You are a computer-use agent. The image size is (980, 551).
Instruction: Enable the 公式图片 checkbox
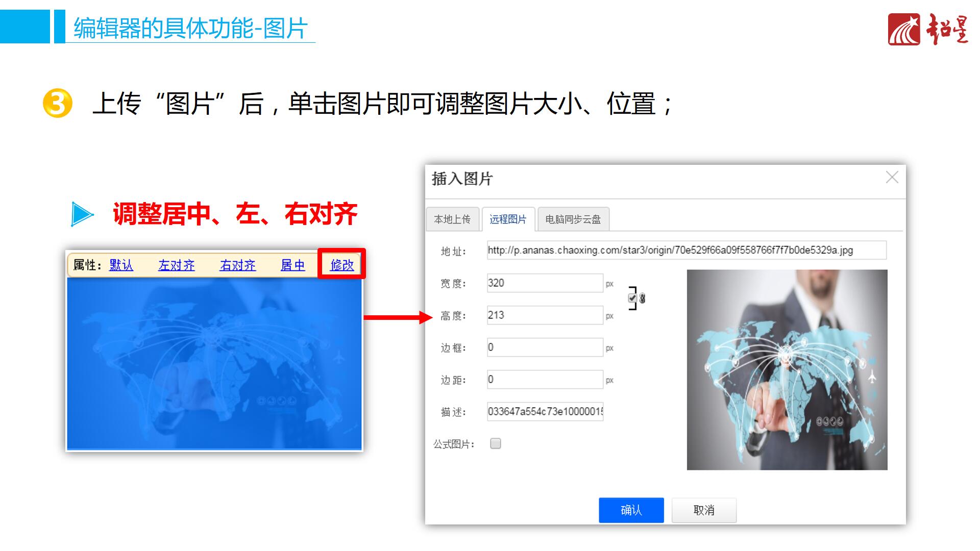495,443
